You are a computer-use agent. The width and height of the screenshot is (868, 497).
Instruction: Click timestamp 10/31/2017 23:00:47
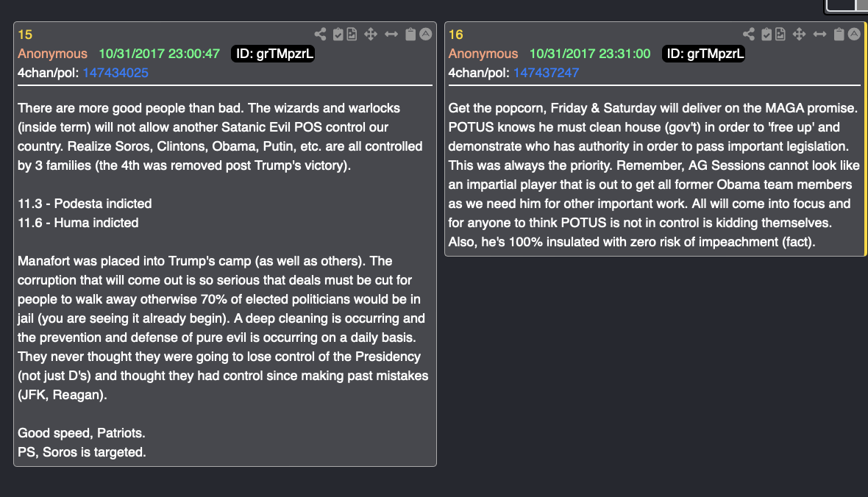pyautogui.click(x=160, y=54)
